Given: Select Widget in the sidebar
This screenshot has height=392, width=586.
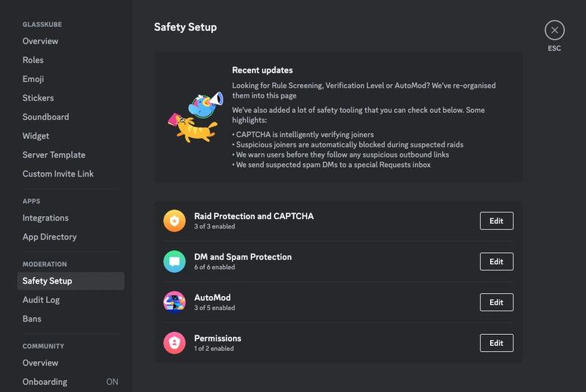Looking at the screenshot, I should point(70,136).
